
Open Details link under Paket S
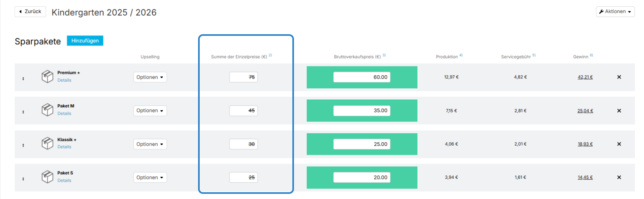tap(64, 181)
